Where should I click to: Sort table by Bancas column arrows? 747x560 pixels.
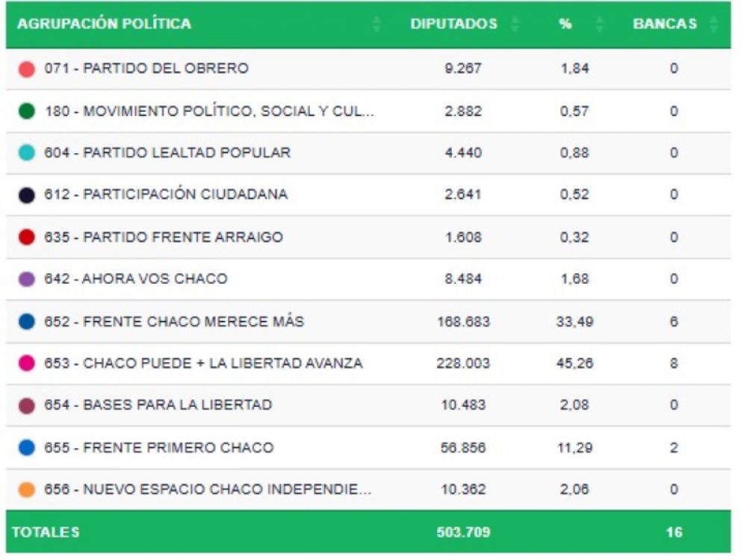714,24
